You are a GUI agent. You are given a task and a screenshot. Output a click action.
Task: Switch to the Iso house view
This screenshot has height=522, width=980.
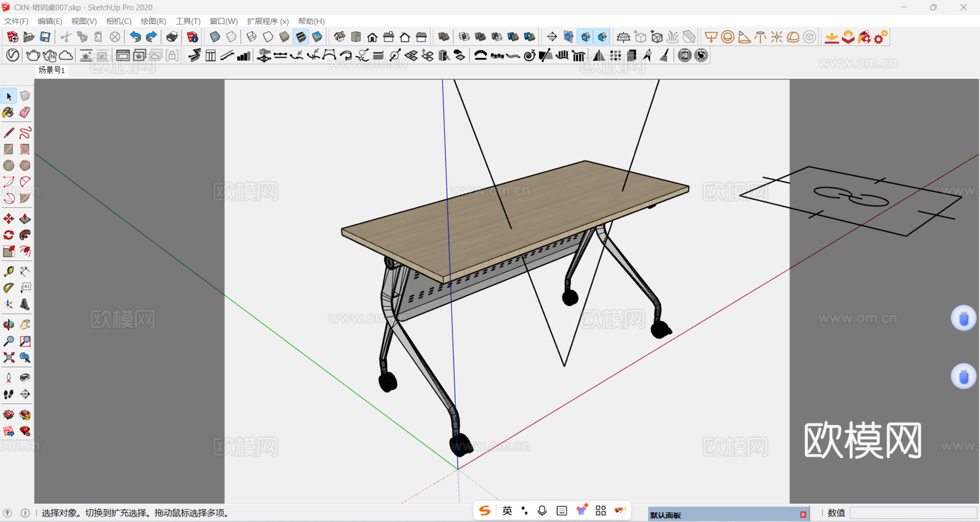pyautogui.click(x=340, y=37)
